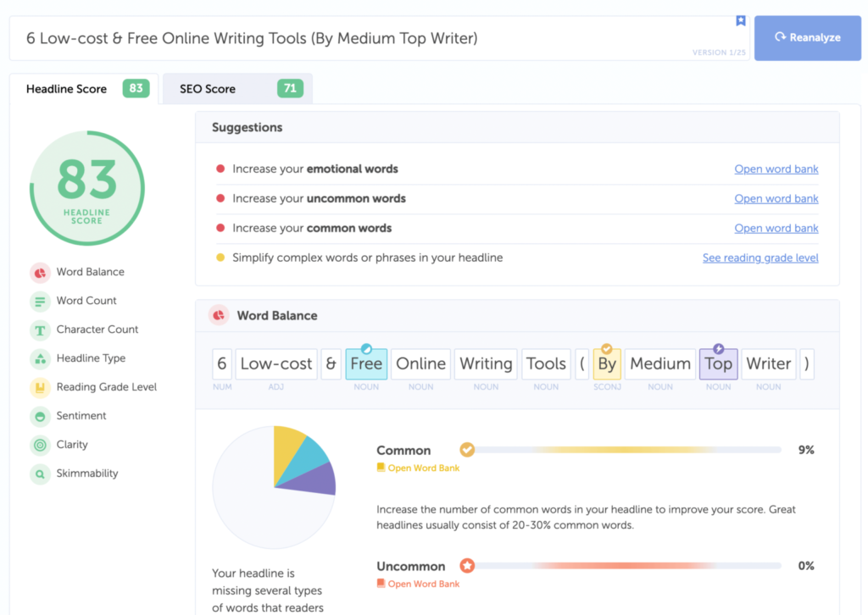This screenshot has width=868, height=615.
Task: Select the Headline Score tab
Action: point(83,88)
